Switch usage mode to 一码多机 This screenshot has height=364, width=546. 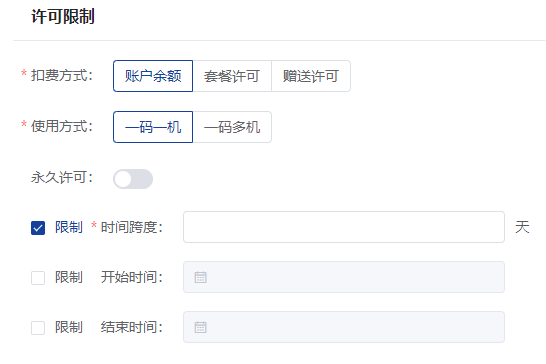(x=232, y=127)
